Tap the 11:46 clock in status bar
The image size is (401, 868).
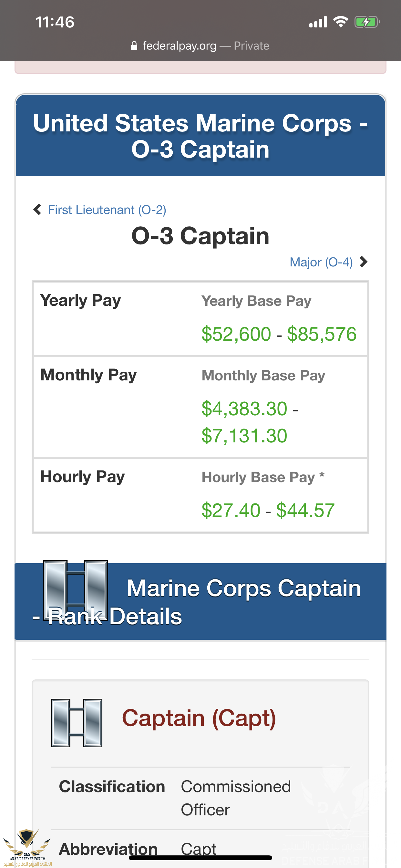(55, 22)
